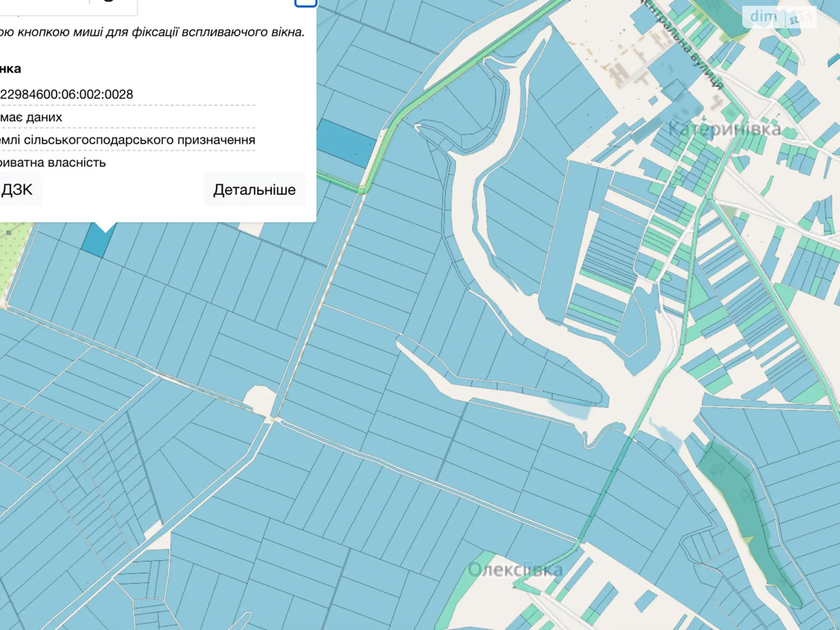
Task: Click the popup's triangular pointer arrow
Action: point(104,227)
